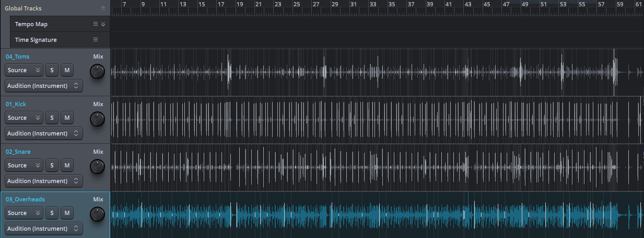This screenshot has height=238, width=644.
Task: Click the 04_Toms Mix knob
Action: pyautogui.click(x=97, y=72)
